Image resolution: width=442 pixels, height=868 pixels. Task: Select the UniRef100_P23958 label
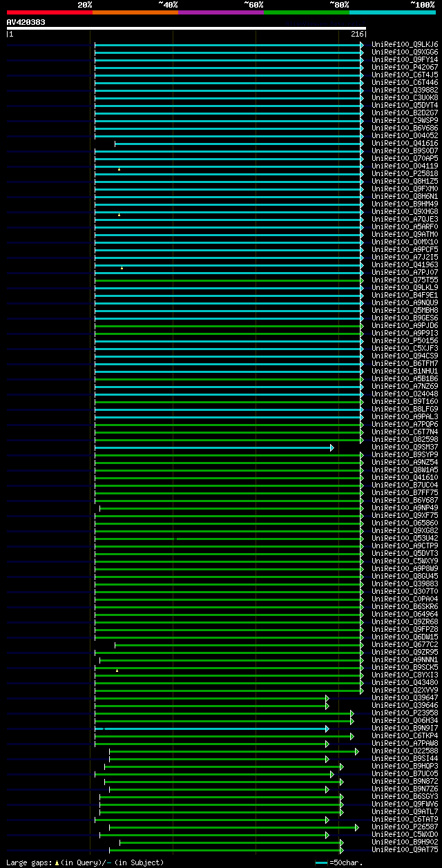(405, 713)
